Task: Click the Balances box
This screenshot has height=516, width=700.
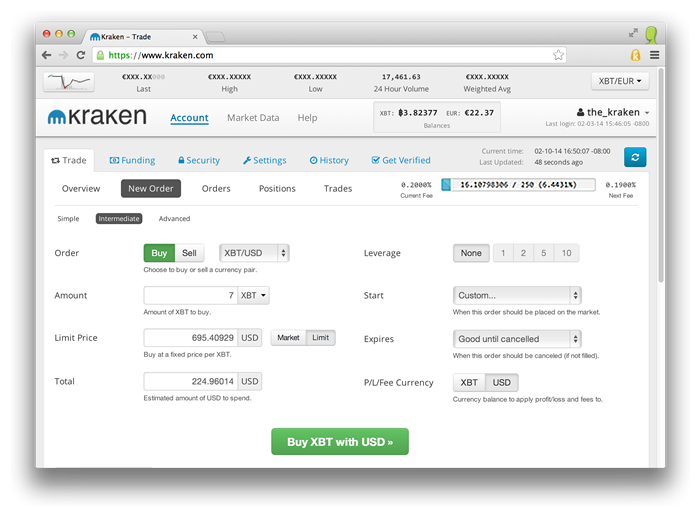Action: (x=437, y=117)
